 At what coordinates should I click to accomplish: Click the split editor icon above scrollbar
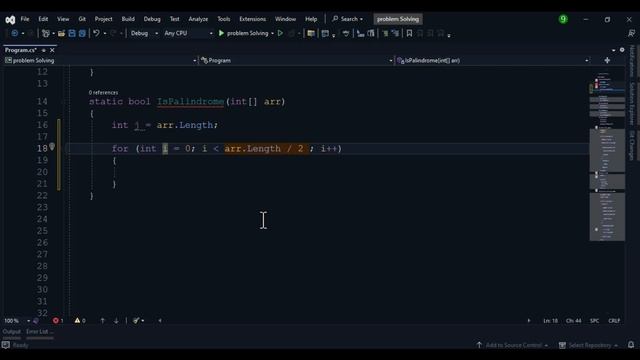point(607,60)
